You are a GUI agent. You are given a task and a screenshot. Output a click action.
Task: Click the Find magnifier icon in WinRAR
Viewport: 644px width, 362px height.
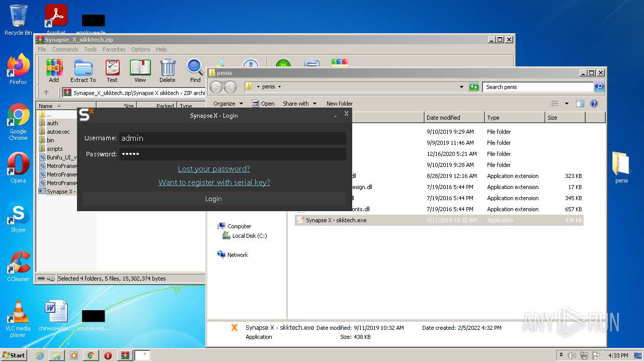pos(195,70)
